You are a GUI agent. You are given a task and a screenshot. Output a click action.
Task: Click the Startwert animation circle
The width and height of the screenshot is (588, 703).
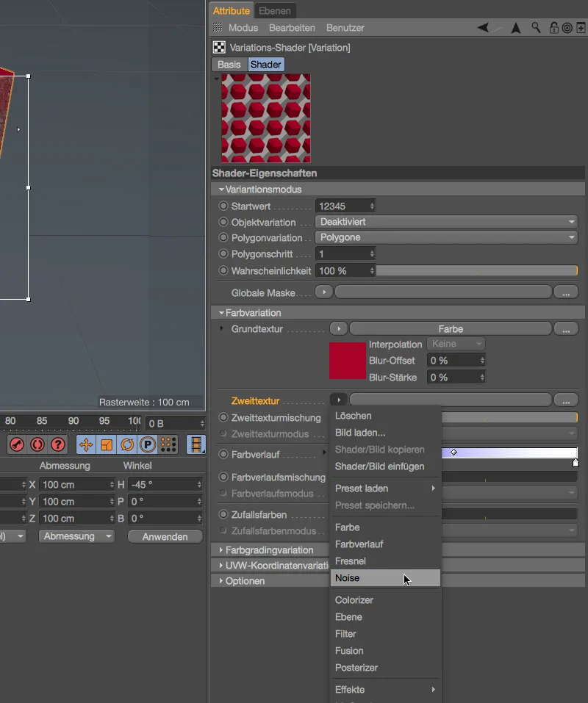click(x=223, y=206)
